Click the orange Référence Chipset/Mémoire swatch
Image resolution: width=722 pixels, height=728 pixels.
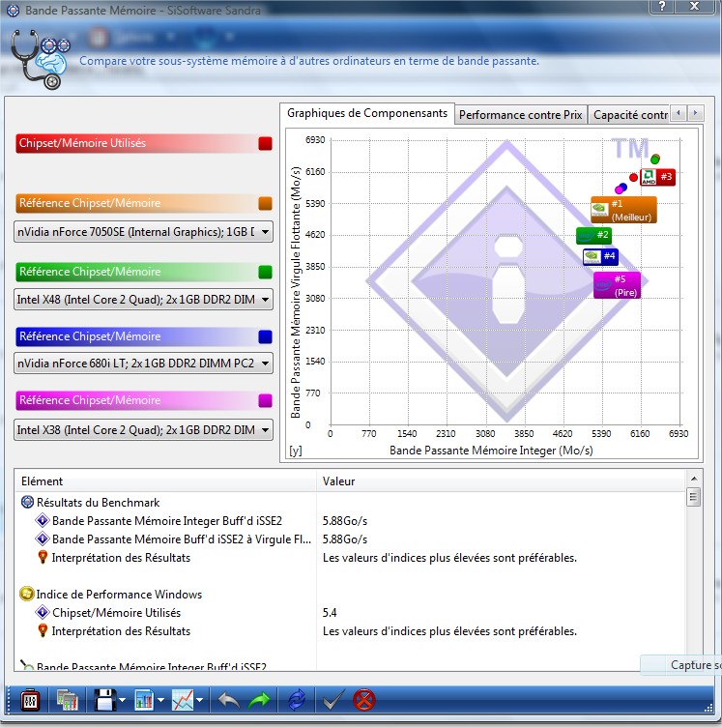pos(265,203)
